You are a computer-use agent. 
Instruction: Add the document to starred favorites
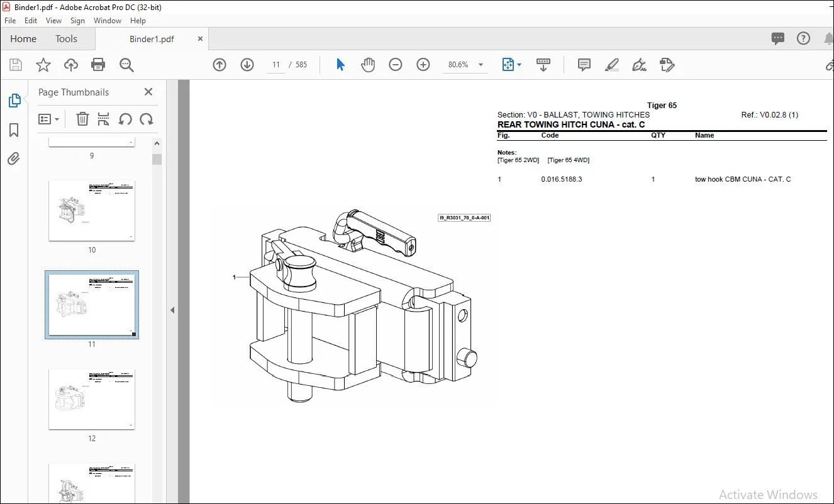click(43, 65)
